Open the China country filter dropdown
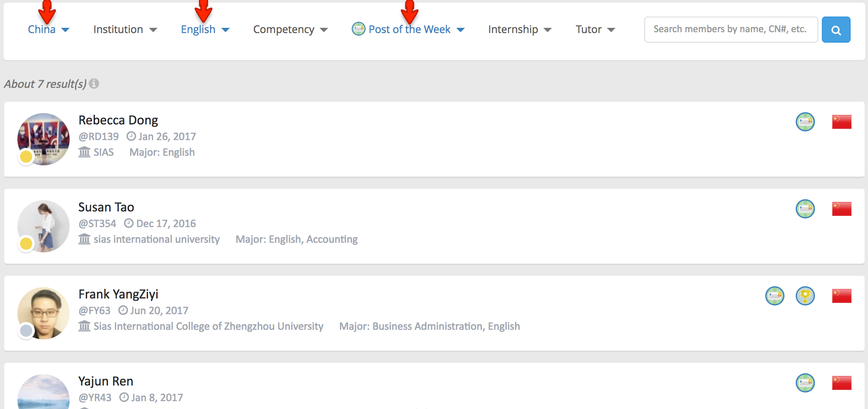 click(x=48, y=30)
